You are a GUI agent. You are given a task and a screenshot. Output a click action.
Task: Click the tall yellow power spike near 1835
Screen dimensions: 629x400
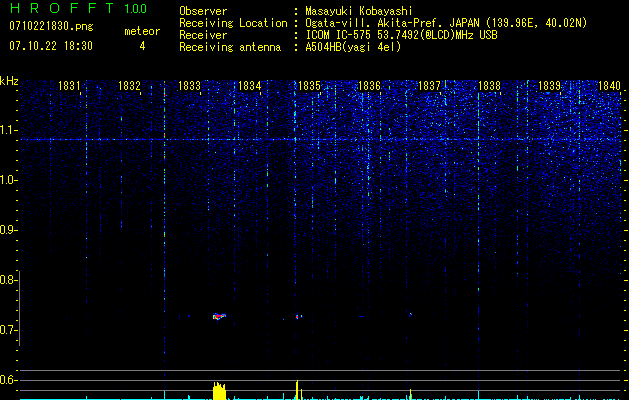(x=297, y=390)
